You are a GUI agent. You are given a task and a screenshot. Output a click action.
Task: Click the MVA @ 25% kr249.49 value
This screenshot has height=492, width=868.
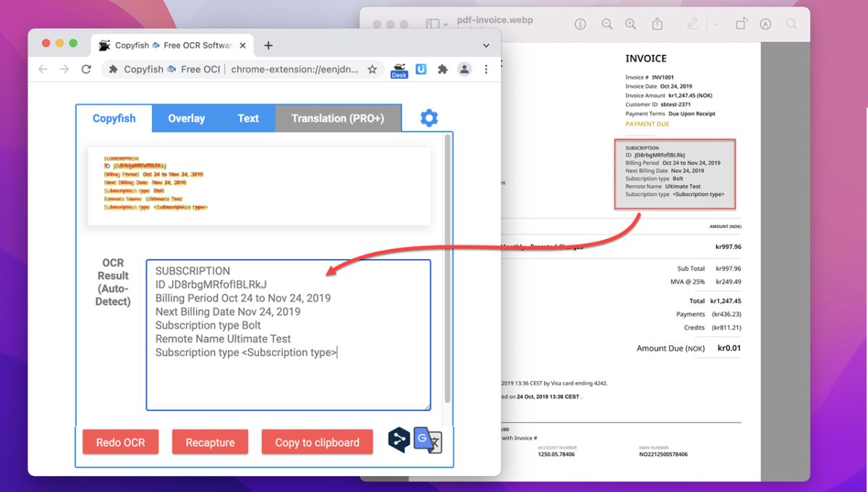point(728,281)
